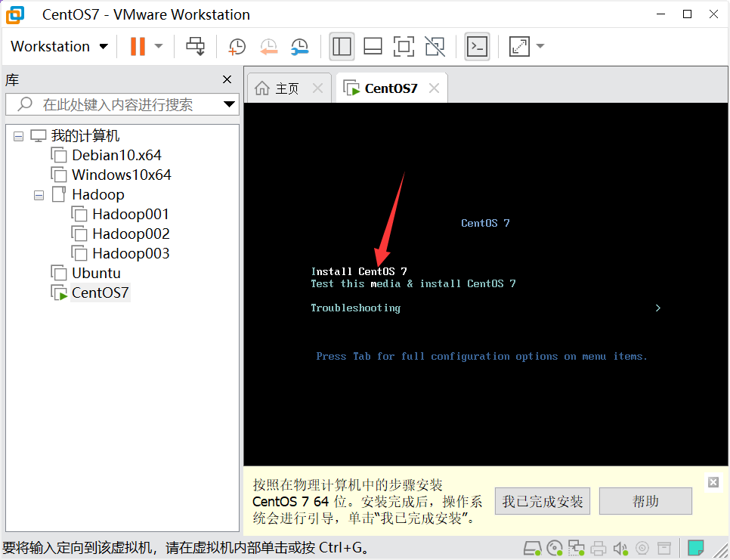Screen dimensions: 730x560
Task: Click the hard disk status bar icon
Action: tap(532, 548)
